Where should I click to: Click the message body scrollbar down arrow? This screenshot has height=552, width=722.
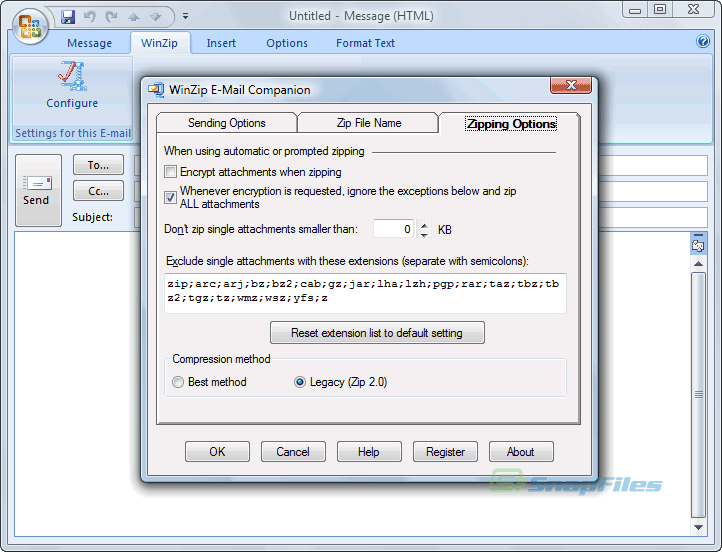pos(699,528)
